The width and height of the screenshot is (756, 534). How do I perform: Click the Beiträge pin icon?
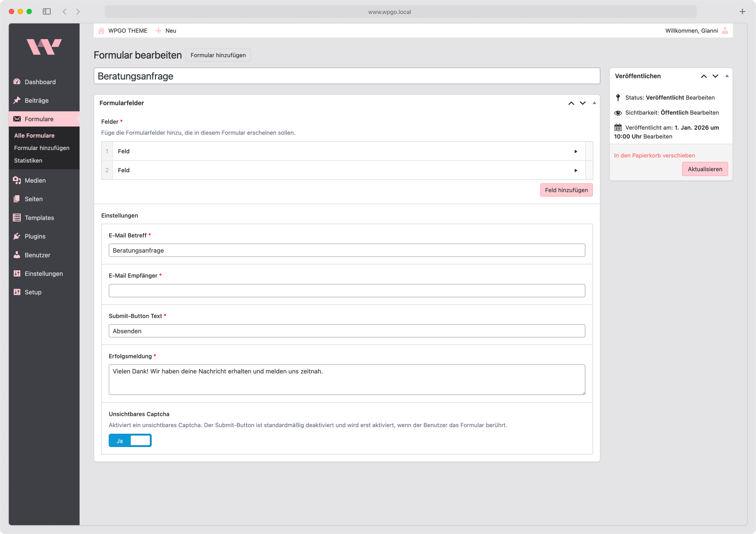point(17,100)
